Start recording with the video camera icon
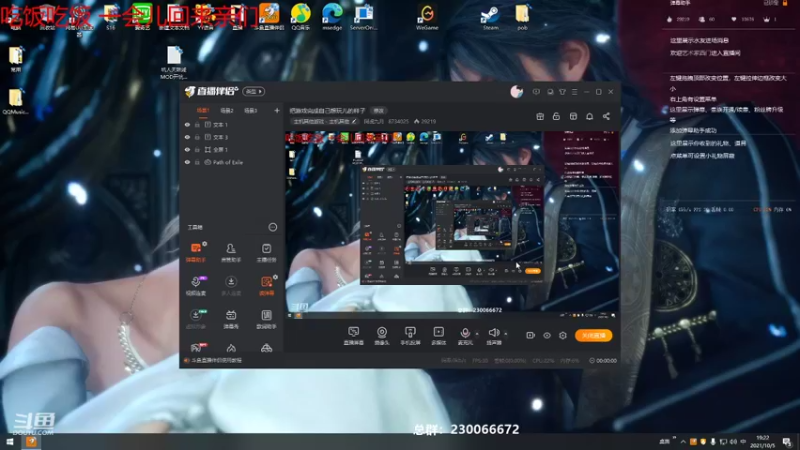Screen dimensions: 800x450 [x=531, y=335]
